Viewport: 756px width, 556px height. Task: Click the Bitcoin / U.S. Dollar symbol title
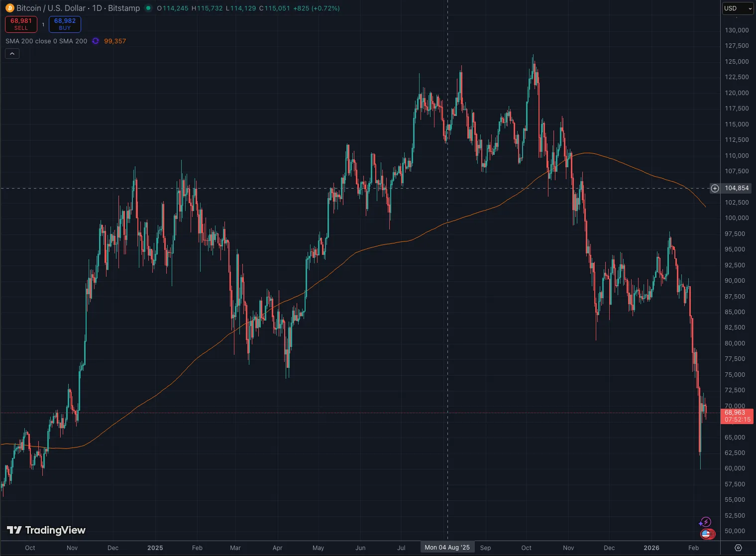(78, 8)
